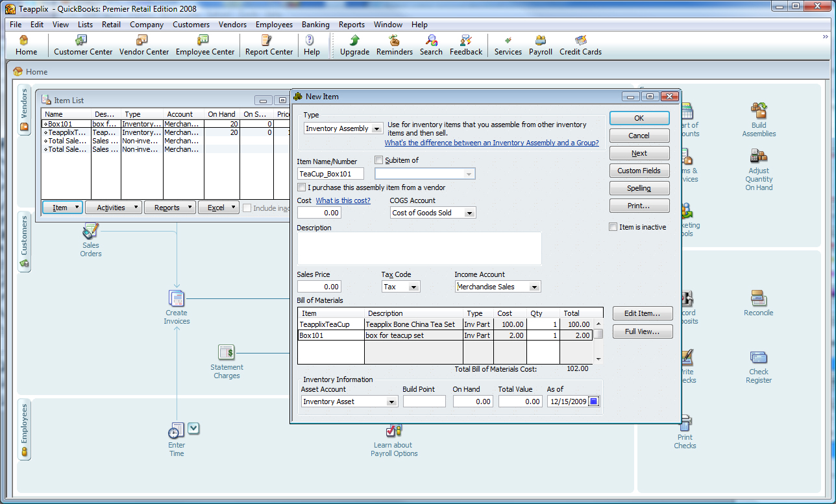Click Adjust Quantity On Hand icon
836x504 pixels.
pos(759,170)
